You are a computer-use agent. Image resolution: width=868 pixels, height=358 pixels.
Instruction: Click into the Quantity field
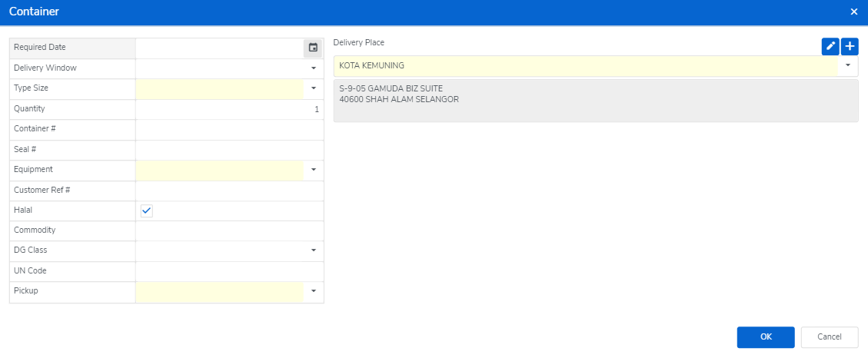click(228, 109)
